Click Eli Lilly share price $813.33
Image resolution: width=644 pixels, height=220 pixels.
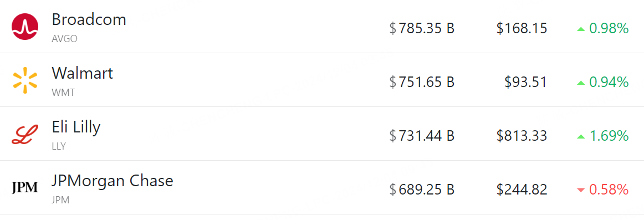tap(522, 136)
